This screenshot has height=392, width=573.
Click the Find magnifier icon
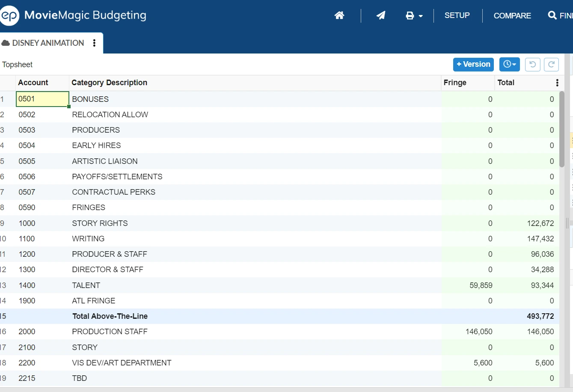[552, 15]
